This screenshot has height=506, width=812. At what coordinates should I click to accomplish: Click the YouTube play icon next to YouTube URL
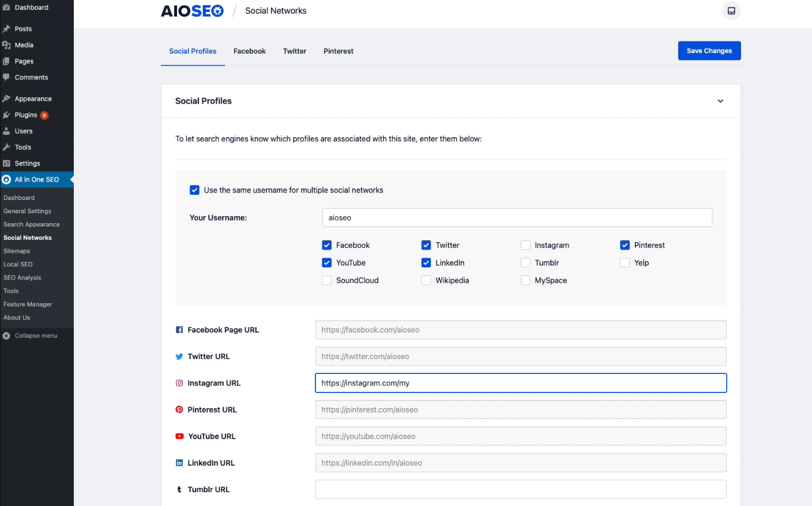click(179, 436)
